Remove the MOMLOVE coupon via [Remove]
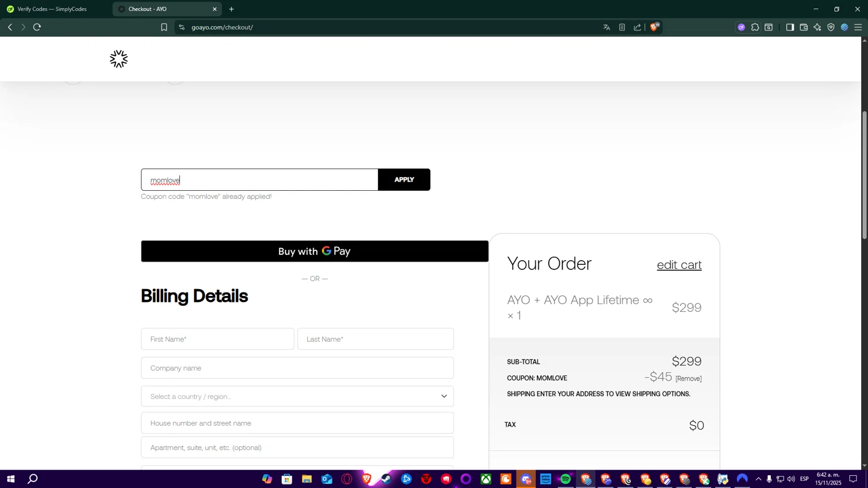The width and height of the screenshot is (868, 488). [x=689, y=379]
